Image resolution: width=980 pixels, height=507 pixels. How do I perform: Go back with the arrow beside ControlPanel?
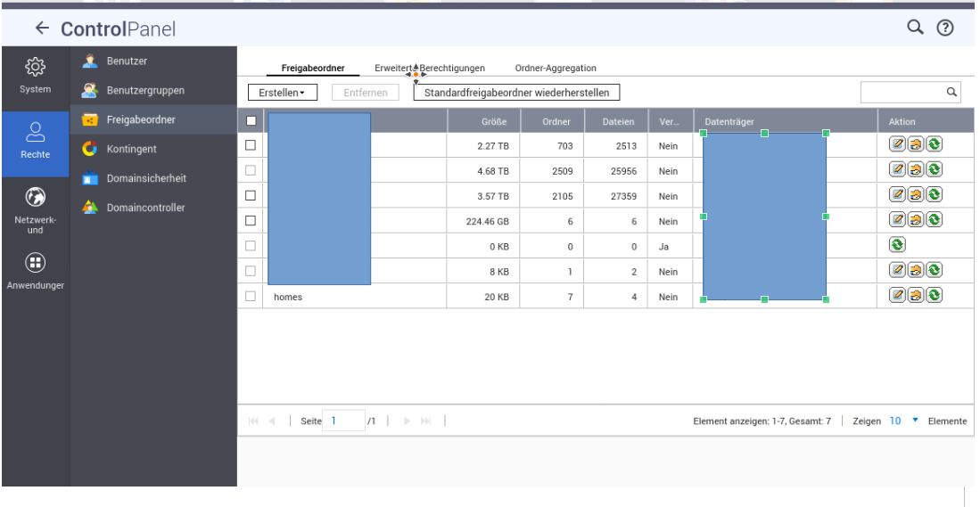coord(42,29)
